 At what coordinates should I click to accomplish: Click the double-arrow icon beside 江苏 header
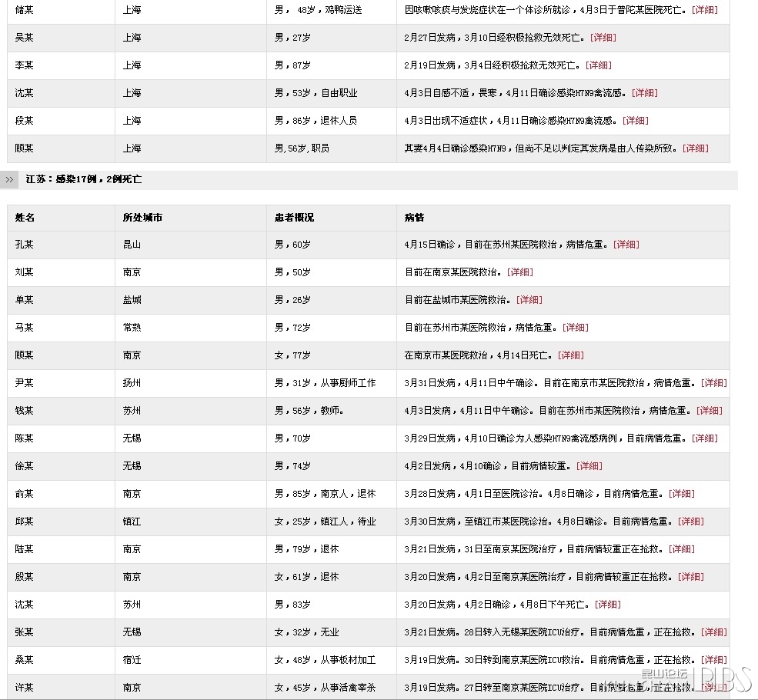point(9,179)
